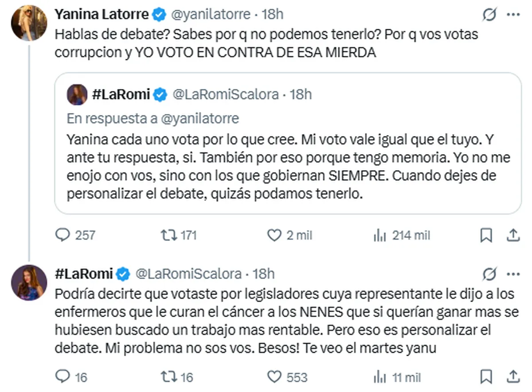Open more options on #LaRomi's tweet
The width and height of the screenshot is (532, 392).
(x=513, y=275)
